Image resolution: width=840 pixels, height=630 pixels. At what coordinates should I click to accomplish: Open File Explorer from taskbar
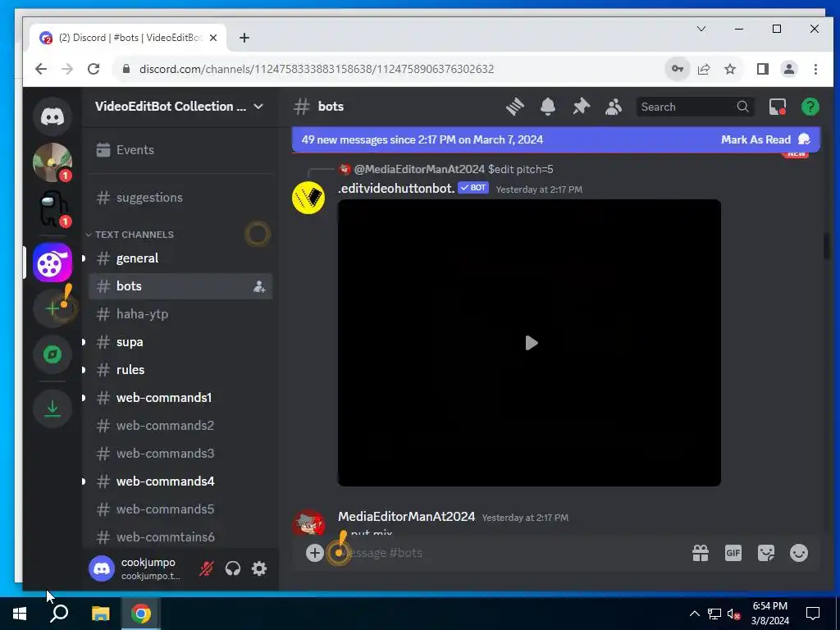[x=100, y=614]
